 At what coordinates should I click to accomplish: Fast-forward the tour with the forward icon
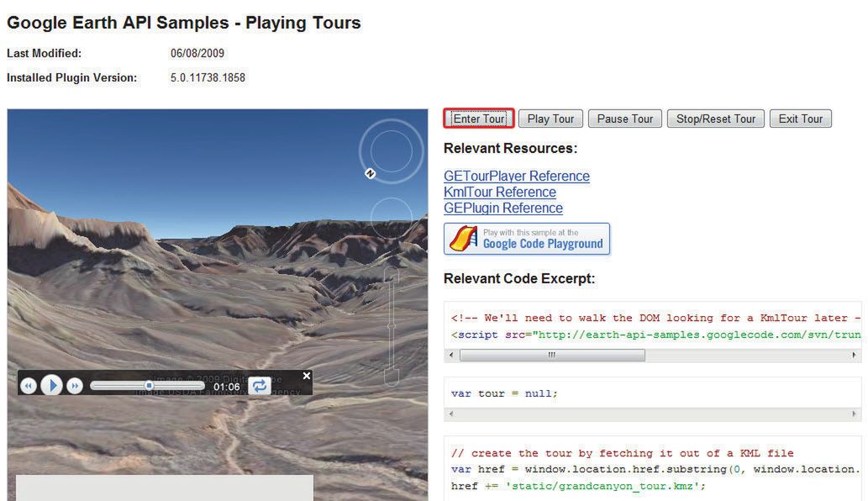point(75,385)
